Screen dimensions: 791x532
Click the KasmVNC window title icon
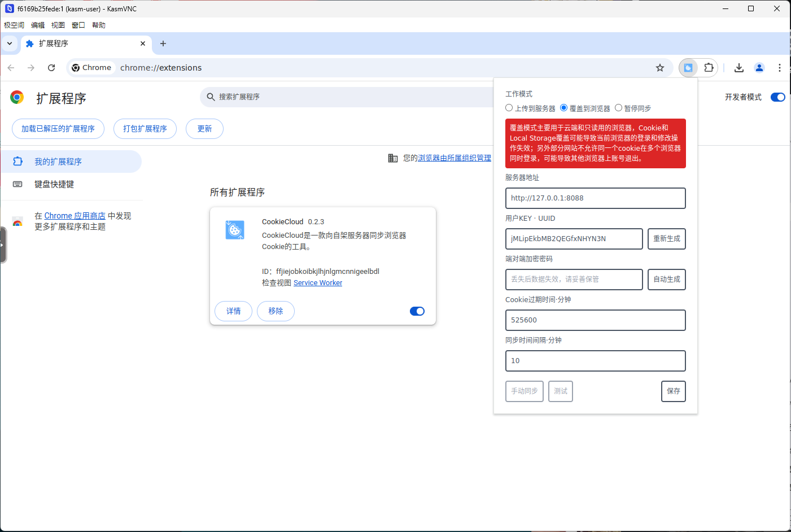pos(10,8)
